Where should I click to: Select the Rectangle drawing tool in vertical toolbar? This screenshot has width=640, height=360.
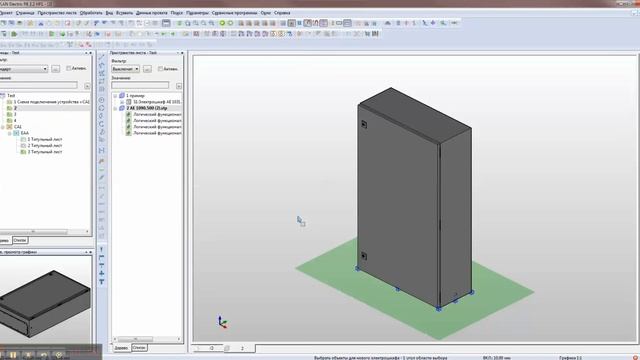[x=102, y=81]
